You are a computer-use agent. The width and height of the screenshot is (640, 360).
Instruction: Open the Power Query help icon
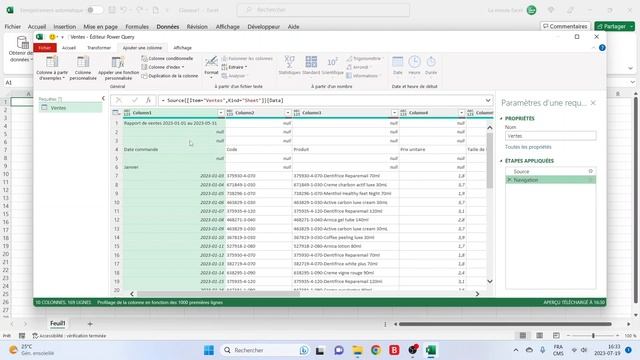point(602,48)
